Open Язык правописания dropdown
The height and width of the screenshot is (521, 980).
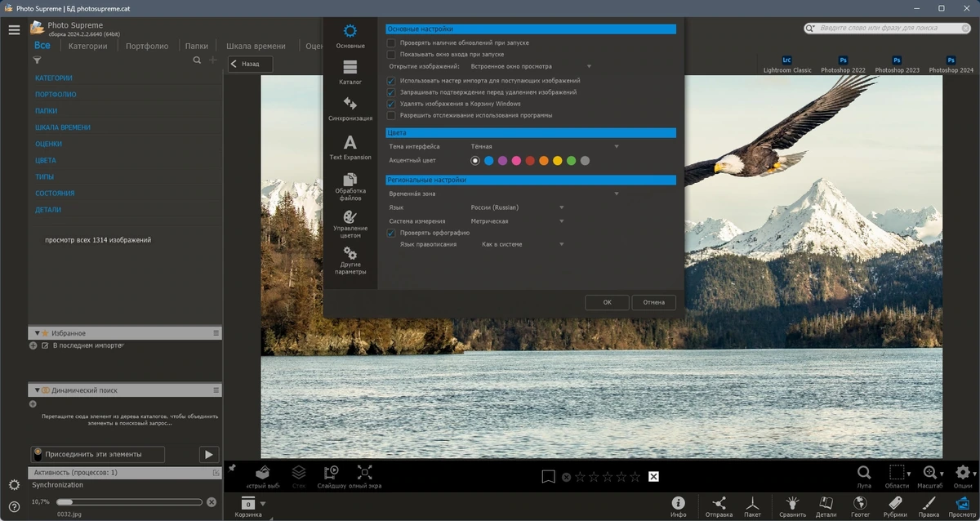point(523,244)
